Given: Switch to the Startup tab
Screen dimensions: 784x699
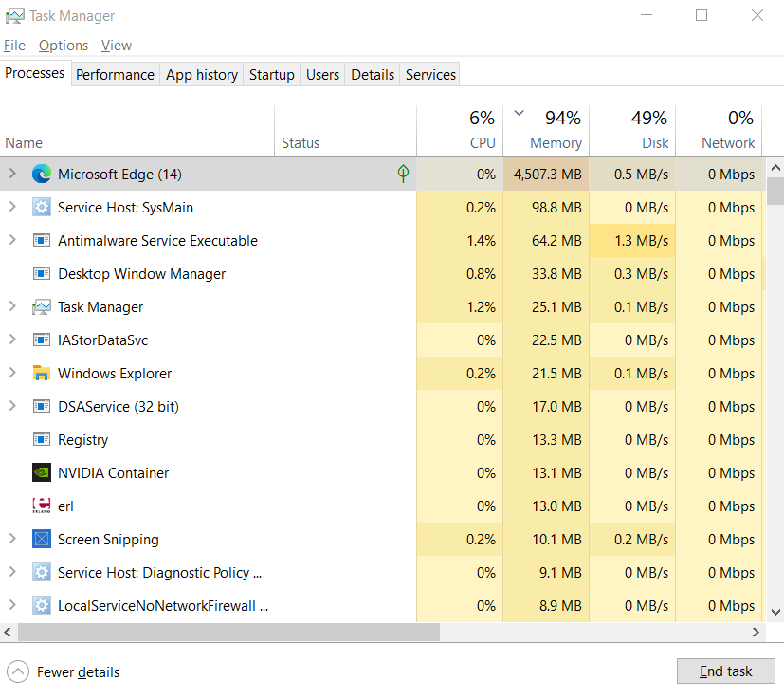Looking at the screenshot, I should point(271,74).
